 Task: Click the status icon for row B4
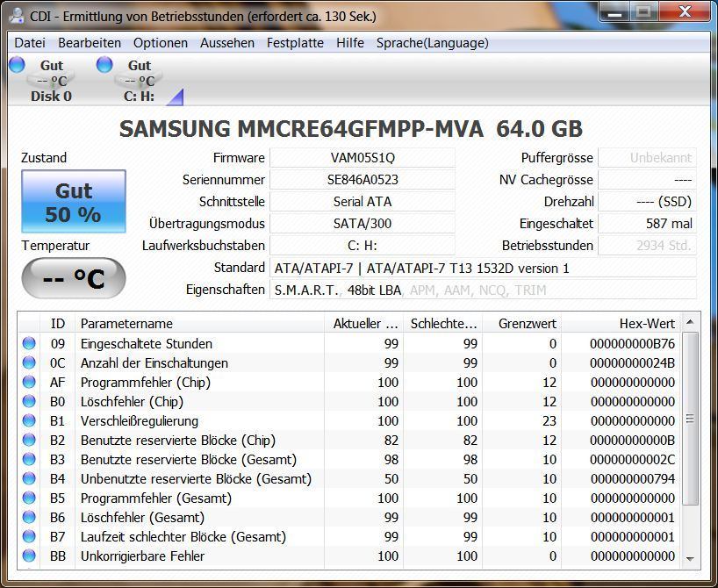pos(29,478)
